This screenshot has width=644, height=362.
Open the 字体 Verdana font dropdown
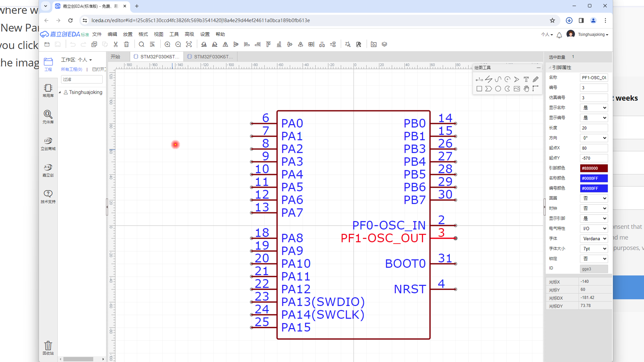(x=594, y=239)
